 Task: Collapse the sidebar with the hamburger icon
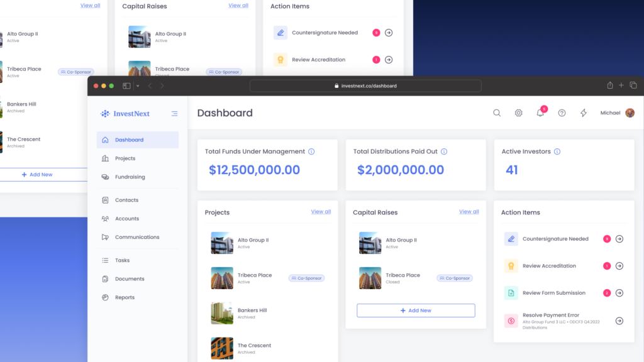click(x=175, y=114)
